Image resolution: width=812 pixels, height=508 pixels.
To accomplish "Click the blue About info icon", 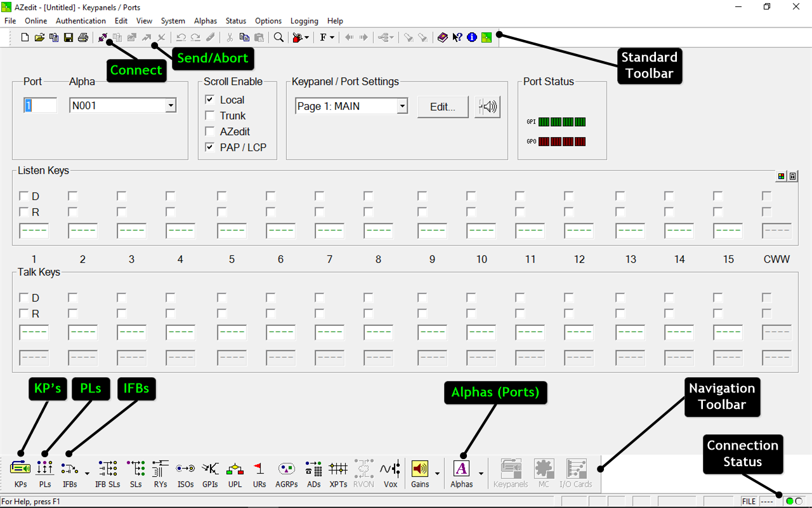I will click(x=471, y=37).
